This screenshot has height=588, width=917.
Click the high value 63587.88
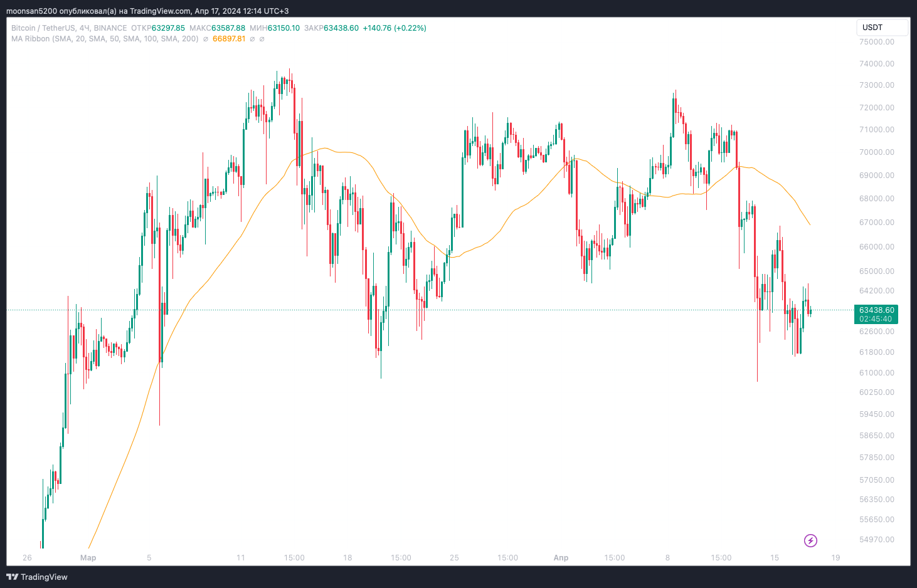coord(228,28)
